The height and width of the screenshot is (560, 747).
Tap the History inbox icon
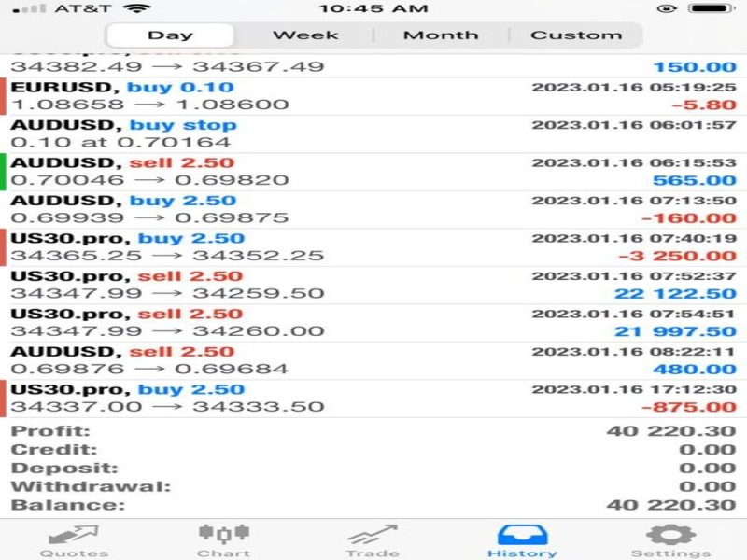coord(523,535)
